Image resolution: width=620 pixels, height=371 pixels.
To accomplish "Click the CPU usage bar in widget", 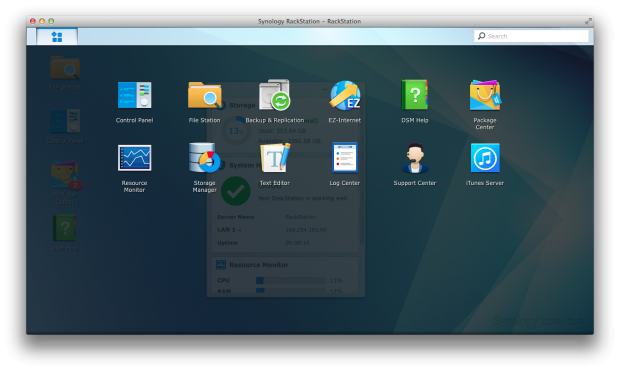I will [290, 280].
